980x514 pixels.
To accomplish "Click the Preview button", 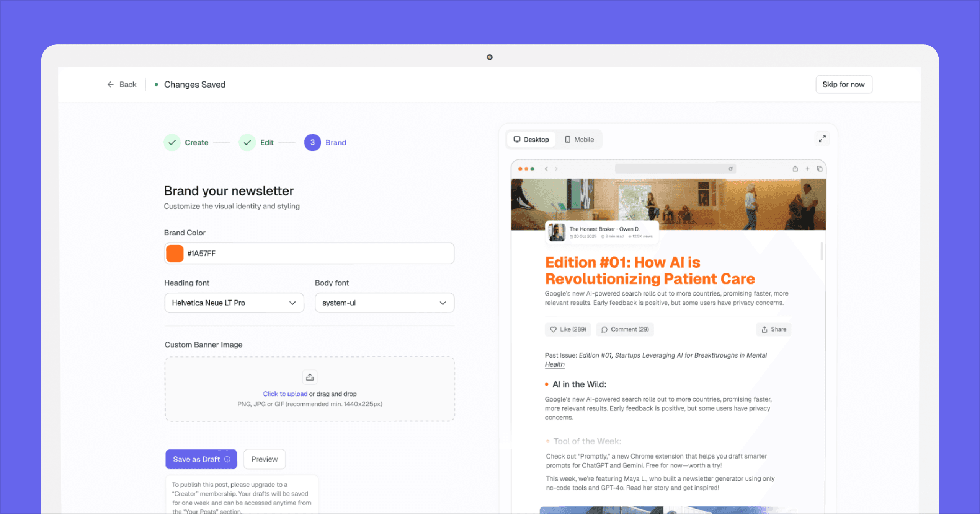I will click(264, 459).
